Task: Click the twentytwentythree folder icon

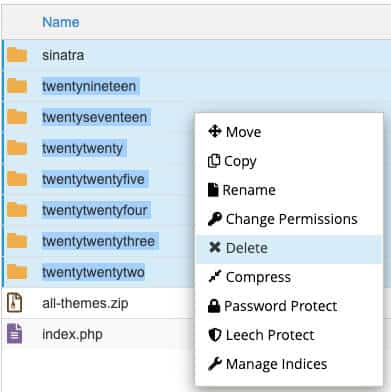Action: [17, 241]
